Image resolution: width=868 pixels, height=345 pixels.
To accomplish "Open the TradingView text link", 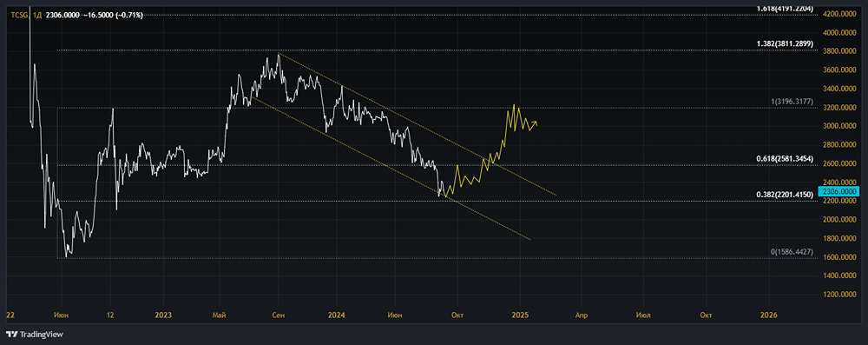I will [x=41, y=334].
